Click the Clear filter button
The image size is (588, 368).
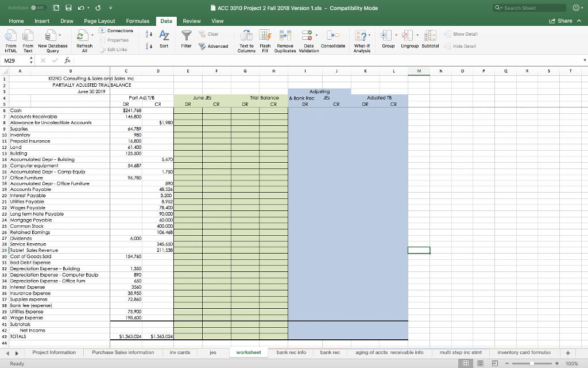click(x=208, y=34)
